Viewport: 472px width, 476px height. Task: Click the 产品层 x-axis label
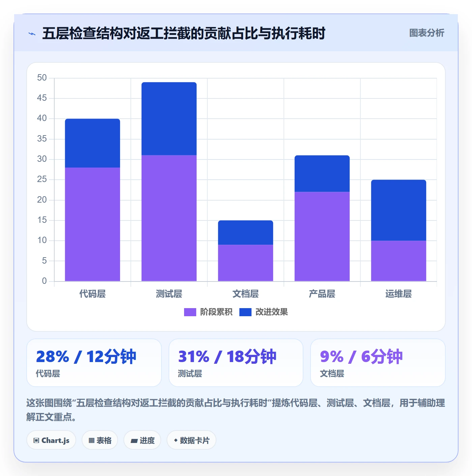[322, 294]
